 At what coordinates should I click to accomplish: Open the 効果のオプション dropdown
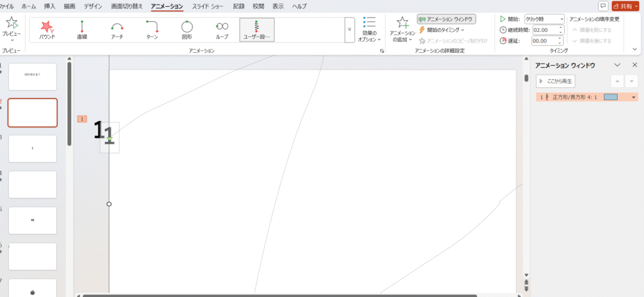[x=369, y=30]
